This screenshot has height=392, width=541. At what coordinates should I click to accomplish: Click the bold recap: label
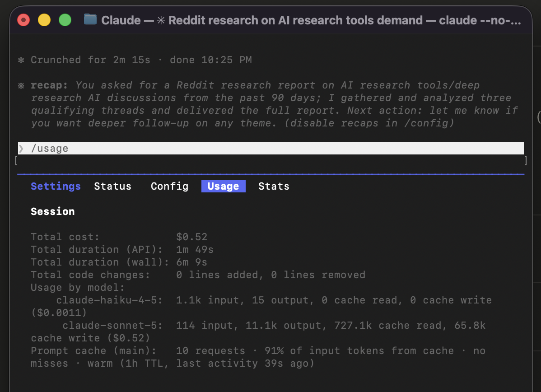tap(49, 85)
